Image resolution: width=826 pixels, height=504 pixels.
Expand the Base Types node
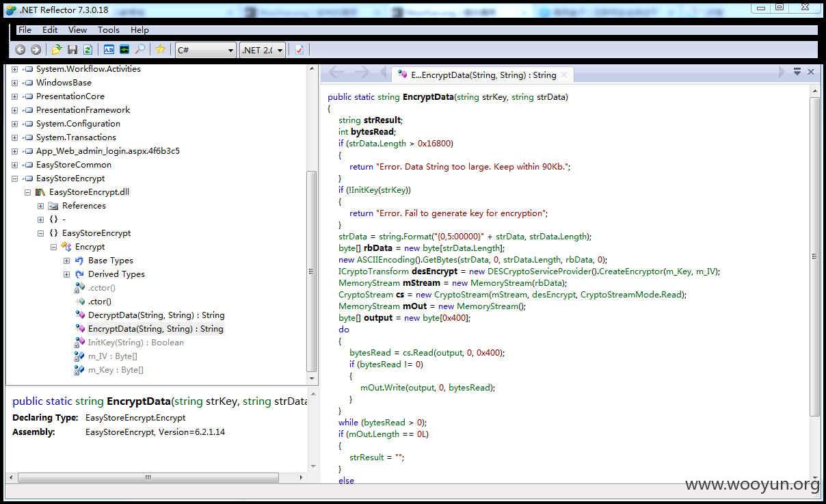[66, 261]
